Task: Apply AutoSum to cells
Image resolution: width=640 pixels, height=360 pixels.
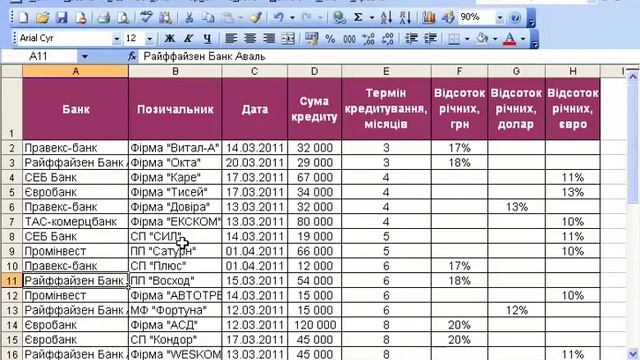Action: click(x=358, y=18)
